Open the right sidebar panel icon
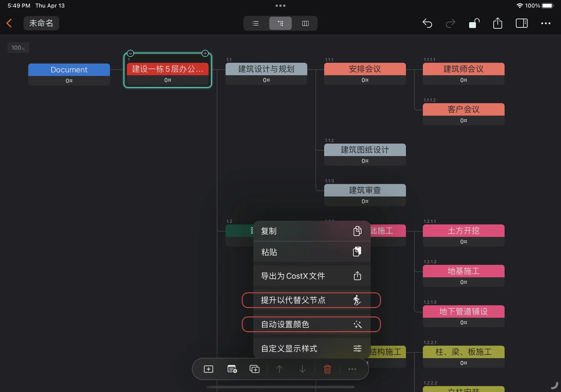Viewport: 561px width, 392px height. click(522, 23)
